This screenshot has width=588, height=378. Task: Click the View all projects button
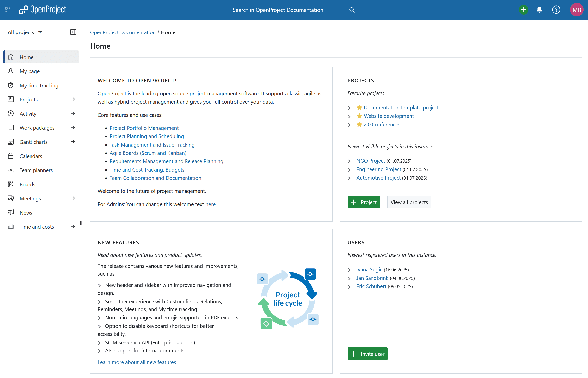coord(409,202)
